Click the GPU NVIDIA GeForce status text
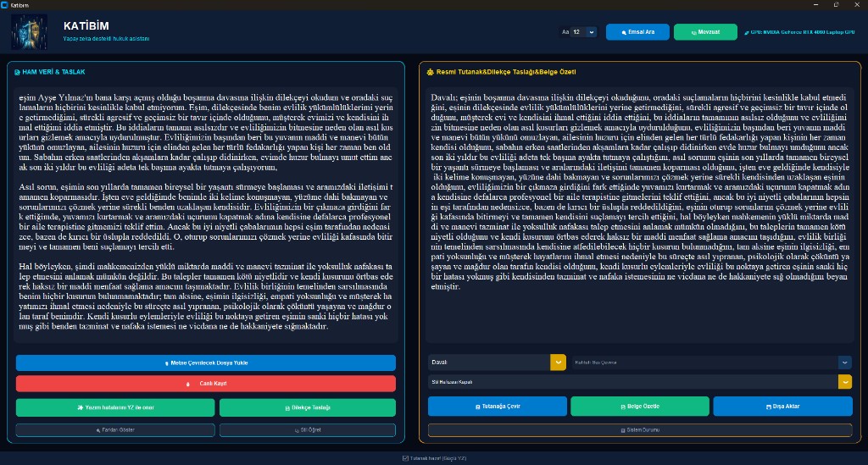 pos(803,32)
